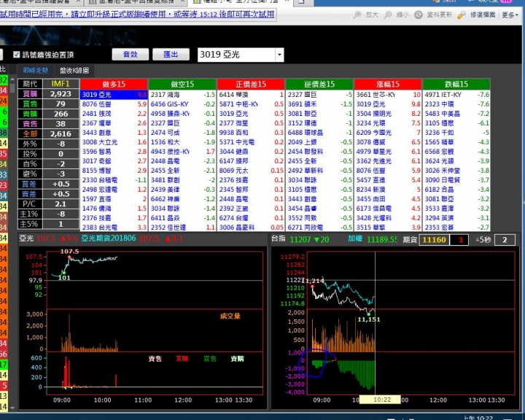Image resolution: width=525 pixels, height=420 pixels.
Task: Toggle 訊號燈強迫置頂 checkbox
Action: [x=16, y=55]
